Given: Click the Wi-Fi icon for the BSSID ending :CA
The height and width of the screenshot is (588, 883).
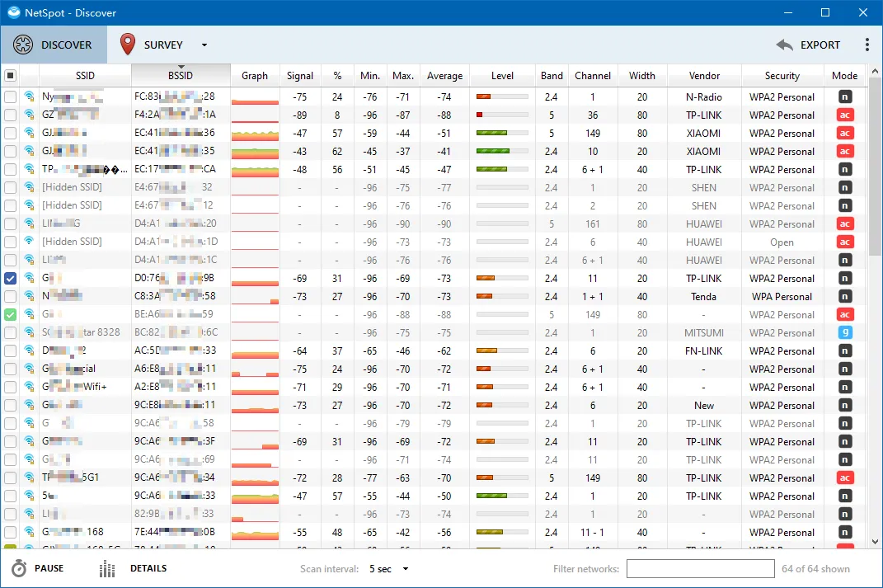Looking at the screenshot, I should pyautogui.click(x=30, y=170).
